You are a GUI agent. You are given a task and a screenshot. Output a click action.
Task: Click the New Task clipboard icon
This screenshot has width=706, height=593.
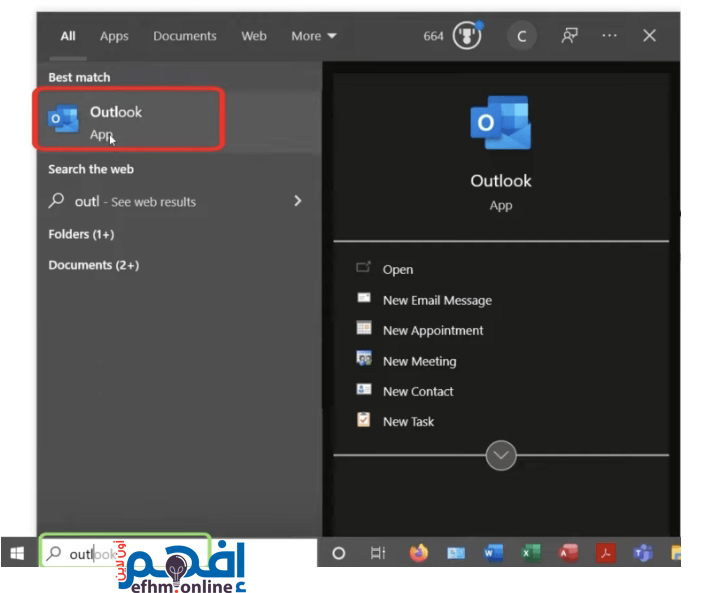coord(364,419)
